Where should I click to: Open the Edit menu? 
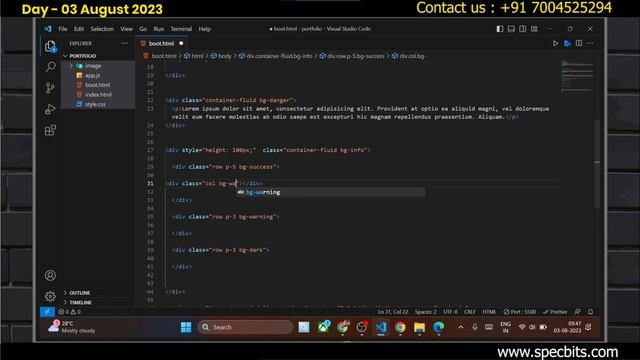(79, 29)
